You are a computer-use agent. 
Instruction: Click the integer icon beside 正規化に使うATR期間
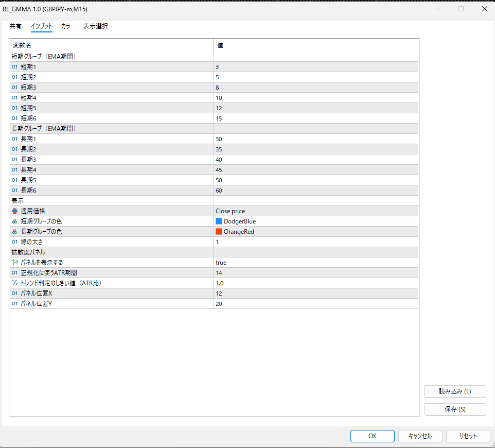pos(14,272)
